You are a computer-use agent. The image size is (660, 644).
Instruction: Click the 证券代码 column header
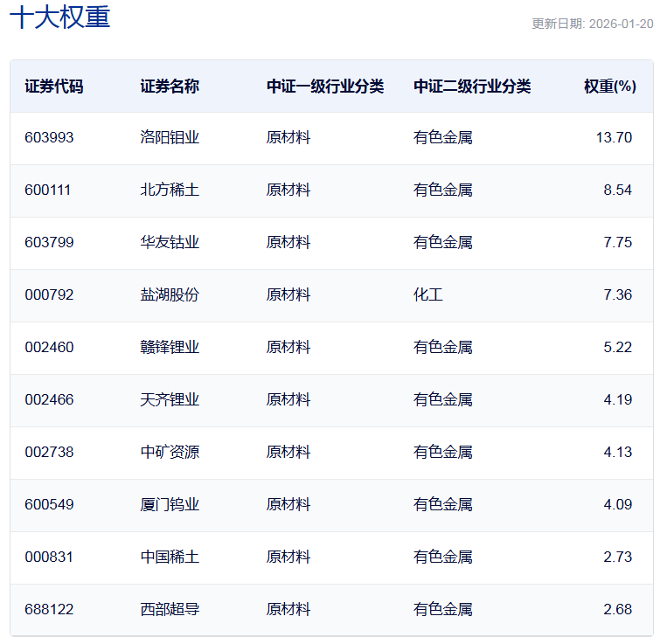(x=54, y=87)
